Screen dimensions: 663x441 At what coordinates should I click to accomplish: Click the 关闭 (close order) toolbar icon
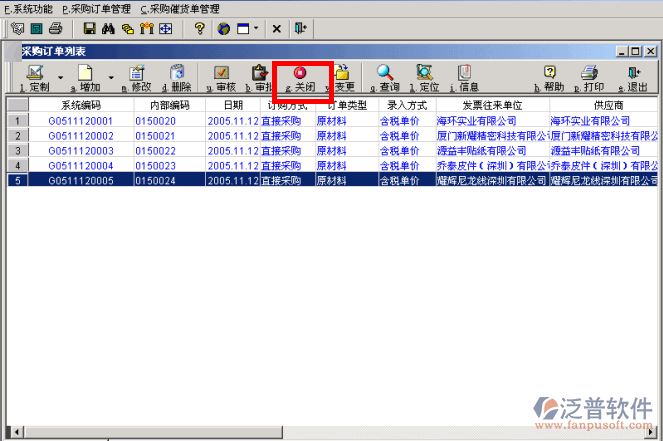tap(300, 73)
